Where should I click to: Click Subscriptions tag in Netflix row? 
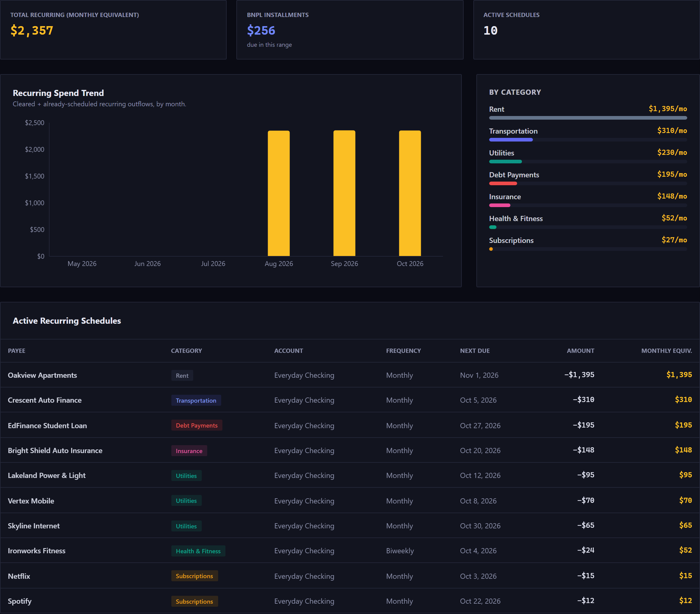194,576
